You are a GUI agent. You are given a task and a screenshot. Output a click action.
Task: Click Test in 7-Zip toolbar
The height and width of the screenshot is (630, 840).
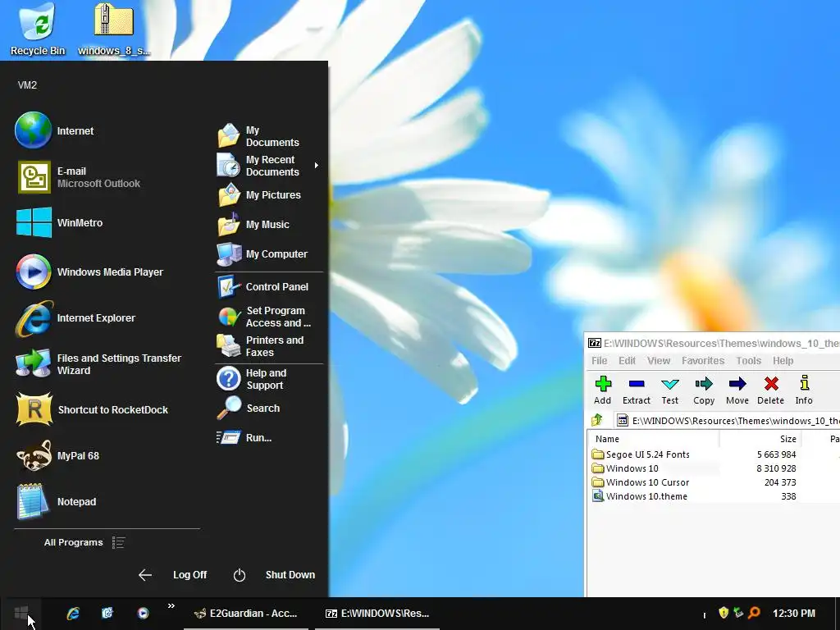click(669, 390)
